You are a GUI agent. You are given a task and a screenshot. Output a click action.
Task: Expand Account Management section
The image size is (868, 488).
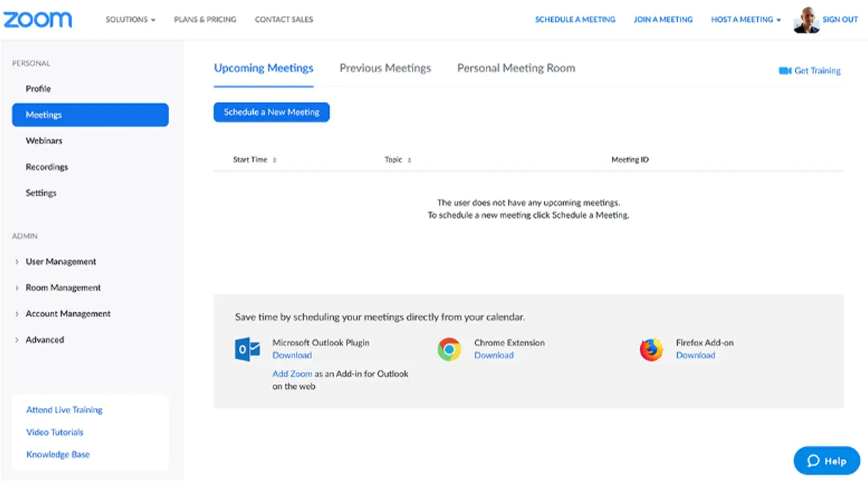point(68,313)
